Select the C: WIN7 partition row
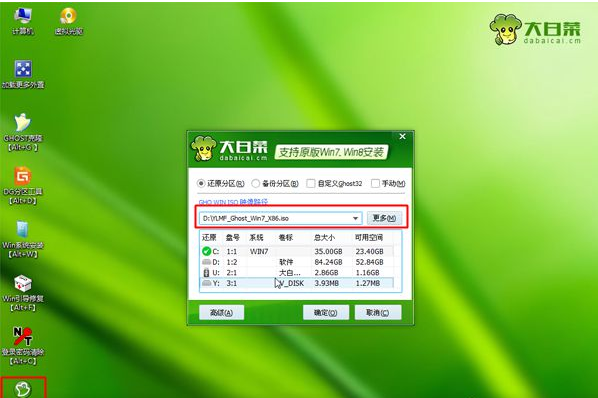This screenshot has height=398, width=598. [x=297, y=251]
